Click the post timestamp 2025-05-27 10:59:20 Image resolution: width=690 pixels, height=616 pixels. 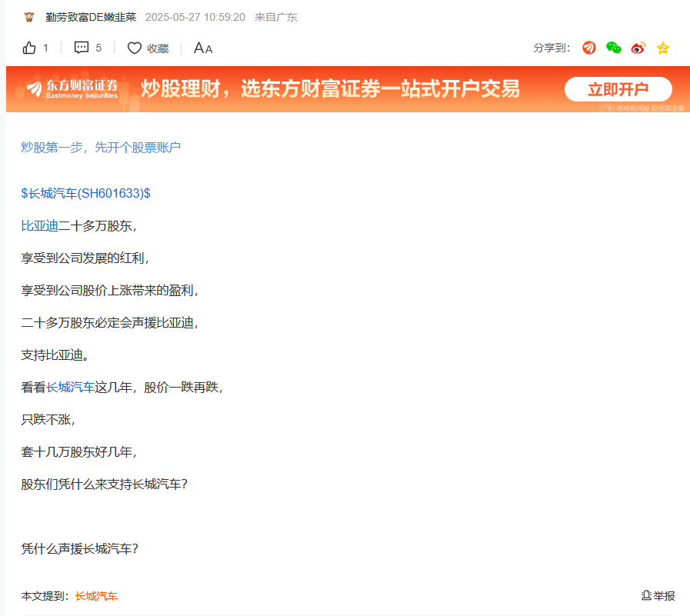click(195, 17)
